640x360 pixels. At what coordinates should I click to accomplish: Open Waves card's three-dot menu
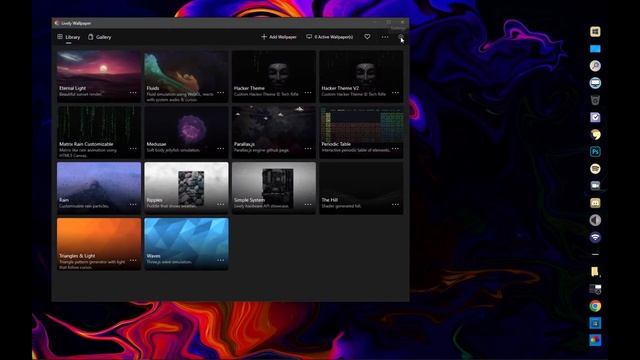(220, 260)
